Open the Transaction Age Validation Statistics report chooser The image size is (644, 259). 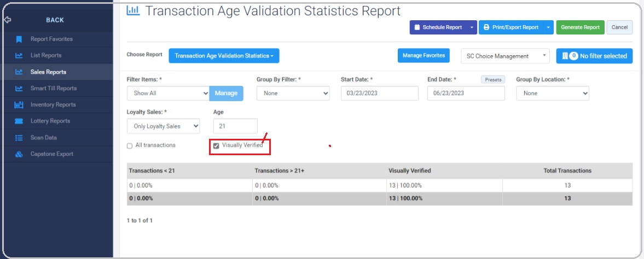224,56
